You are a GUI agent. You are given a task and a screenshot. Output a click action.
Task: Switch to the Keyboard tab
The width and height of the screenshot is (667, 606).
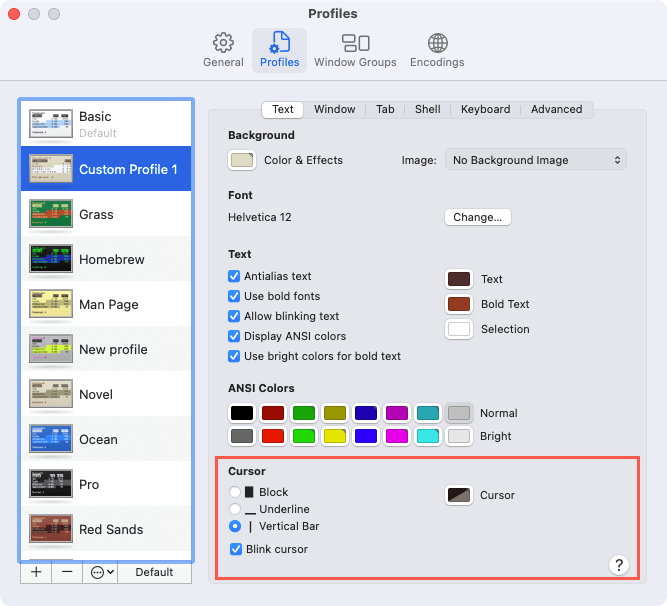tap(485, 109)
